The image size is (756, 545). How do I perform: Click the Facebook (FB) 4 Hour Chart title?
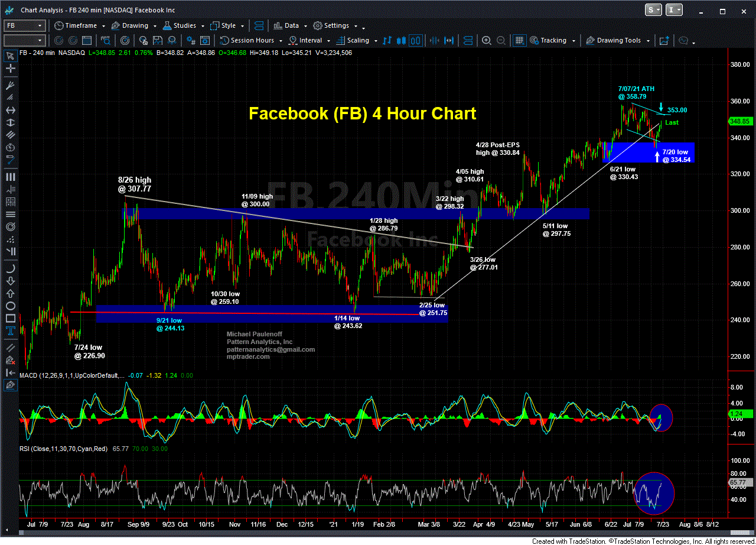363,113
